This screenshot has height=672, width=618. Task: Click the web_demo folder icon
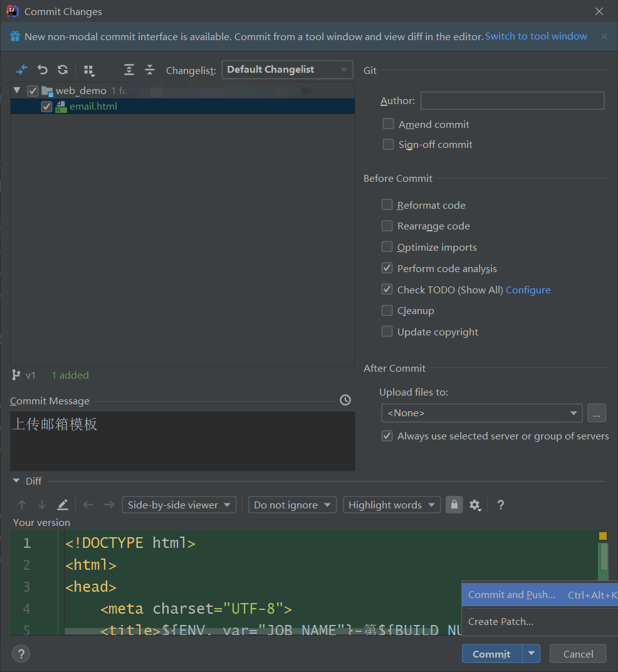click(47, 91)
